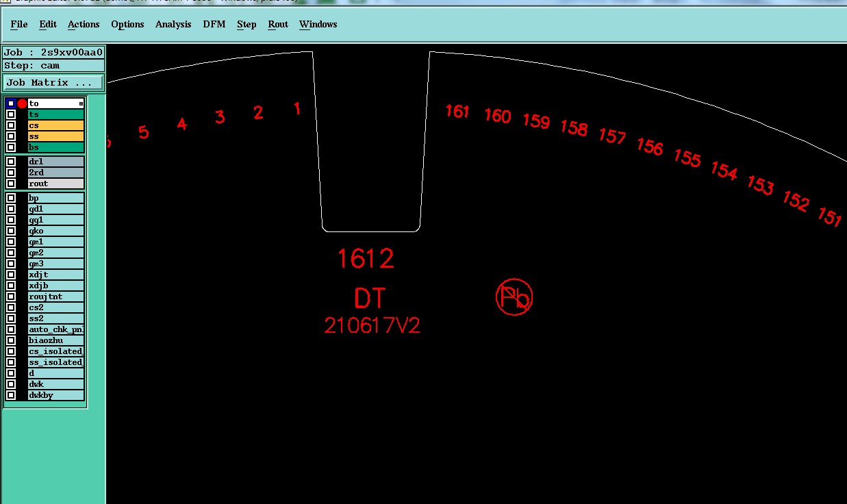Viewport: 847px width, 504px height.
Task: Select the ss2 layer name
Action: (x=55, y=318)
